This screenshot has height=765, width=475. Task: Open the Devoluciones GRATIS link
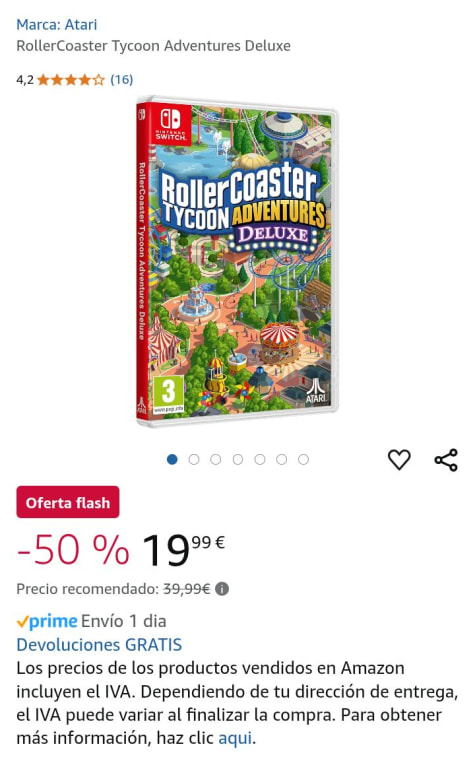pyautogui.click(x=99, y=644)
